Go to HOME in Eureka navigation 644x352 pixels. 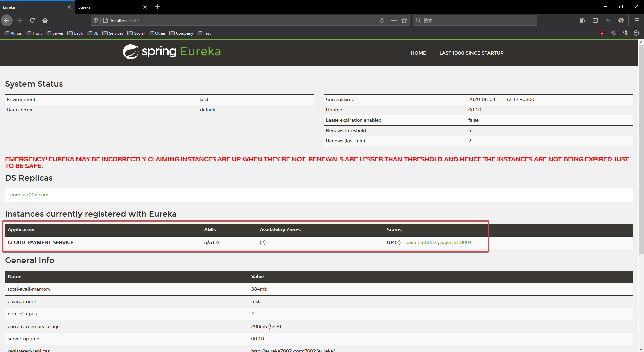pyautogui.click(x=418, y=53)
